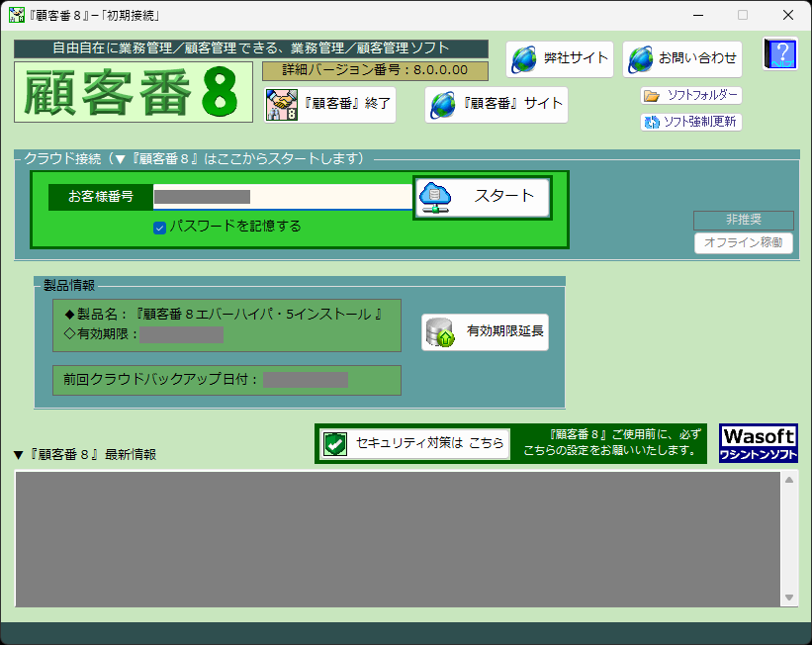Open the お問い合わせ contact page
Screen dimensions: 812x645
tap(682, 59)
